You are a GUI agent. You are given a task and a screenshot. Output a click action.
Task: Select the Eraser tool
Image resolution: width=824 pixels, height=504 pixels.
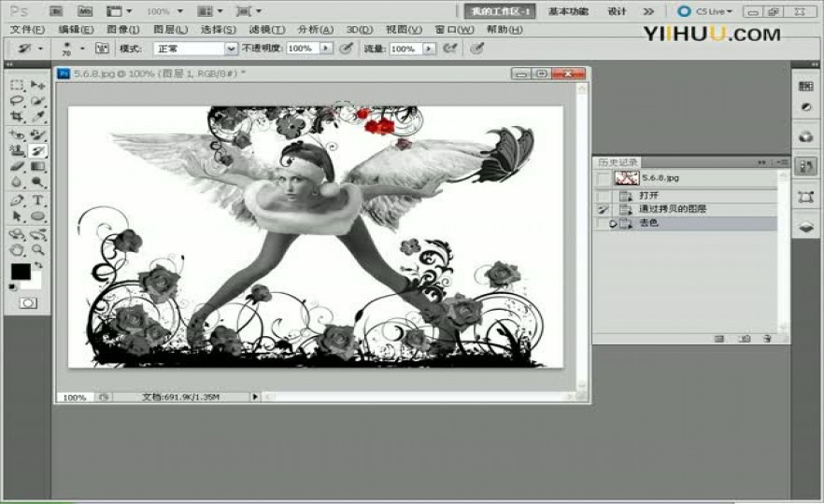point(18,166)
